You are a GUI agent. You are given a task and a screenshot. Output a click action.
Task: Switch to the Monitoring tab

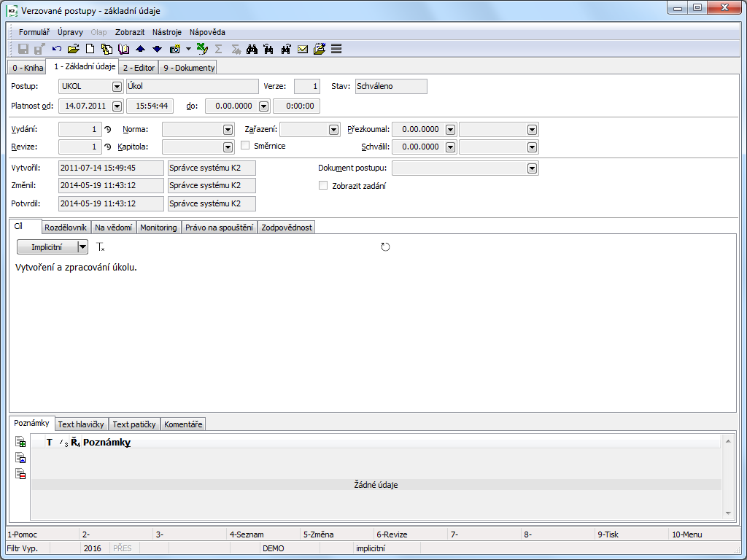(x=158, y=227)
